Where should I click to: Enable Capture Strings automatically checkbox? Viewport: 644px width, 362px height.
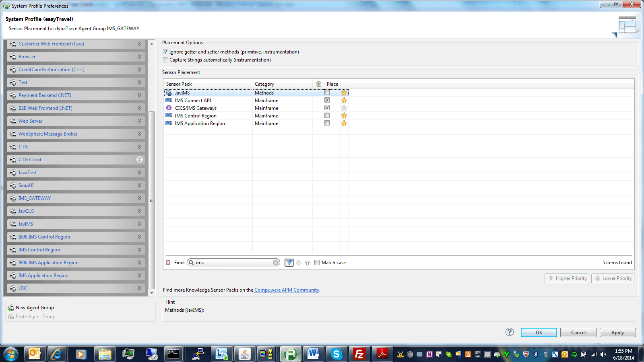165,60
